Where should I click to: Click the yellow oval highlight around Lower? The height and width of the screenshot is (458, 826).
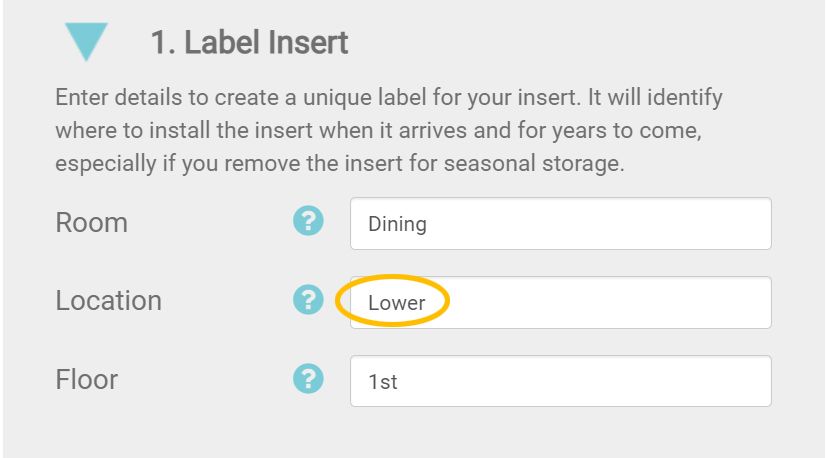[392, 278]
